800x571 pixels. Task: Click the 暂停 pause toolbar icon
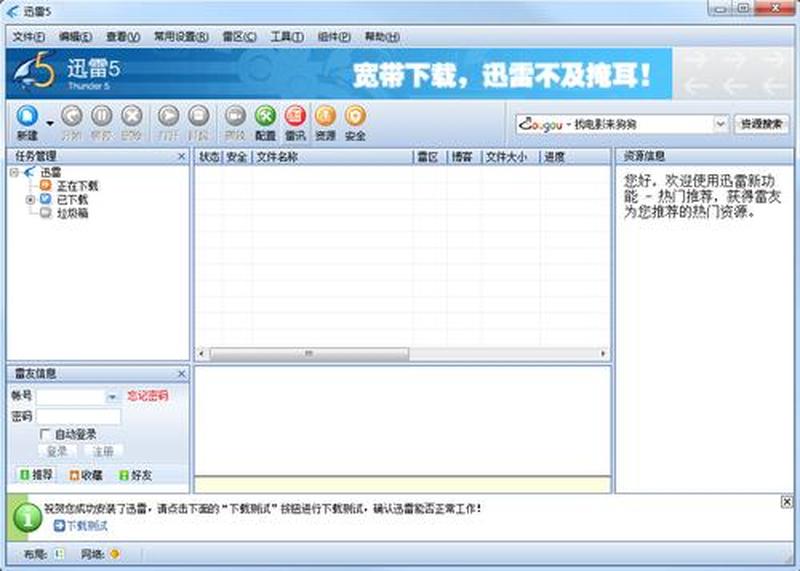tap(102, 116)
